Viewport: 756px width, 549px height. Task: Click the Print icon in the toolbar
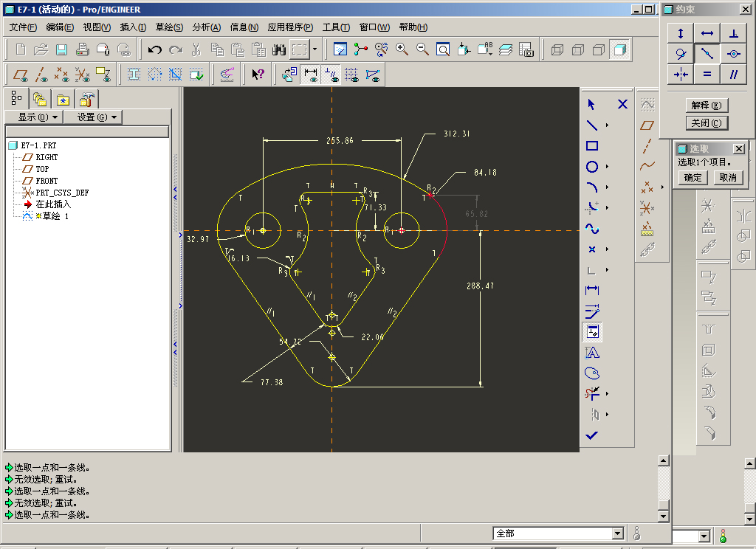[82, 49]
